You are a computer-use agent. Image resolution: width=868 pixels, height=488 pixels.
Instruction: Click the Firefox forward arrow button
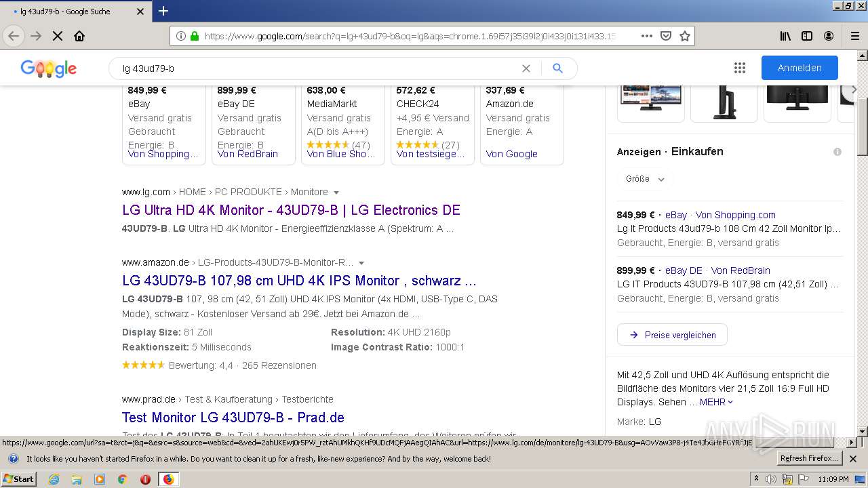36,36
